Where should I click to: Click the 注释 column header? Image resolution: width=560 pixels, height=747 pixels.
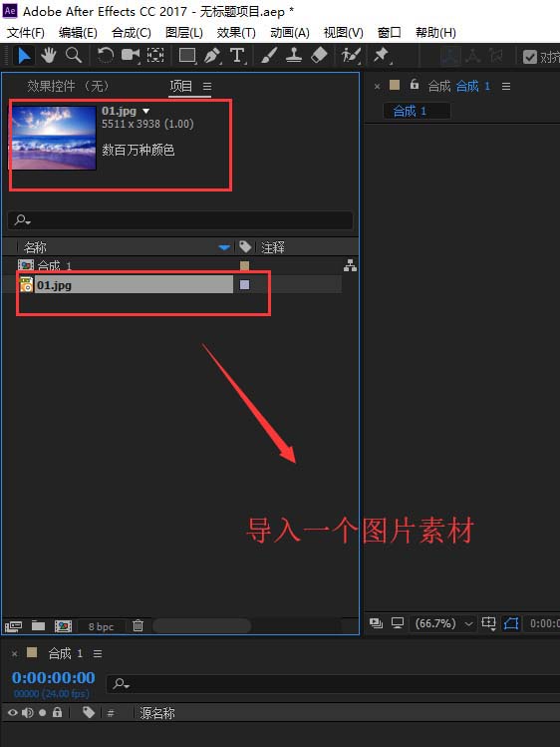pos(273,247)
